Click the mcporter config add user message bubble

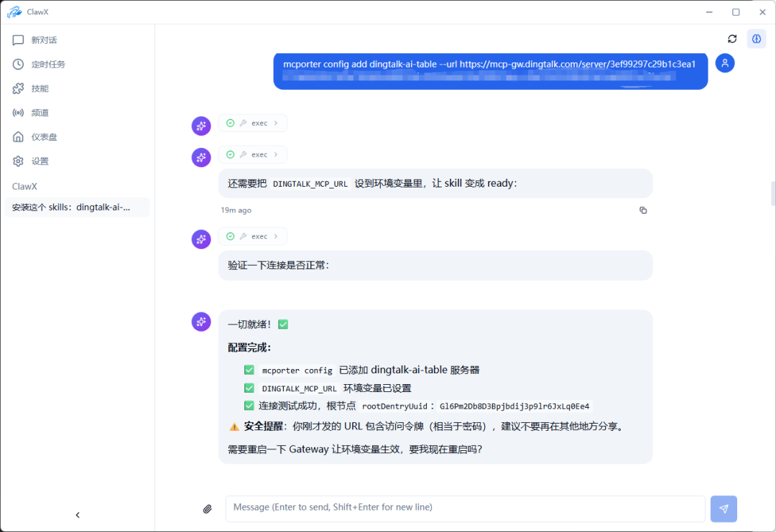click(x=491, y=71)
